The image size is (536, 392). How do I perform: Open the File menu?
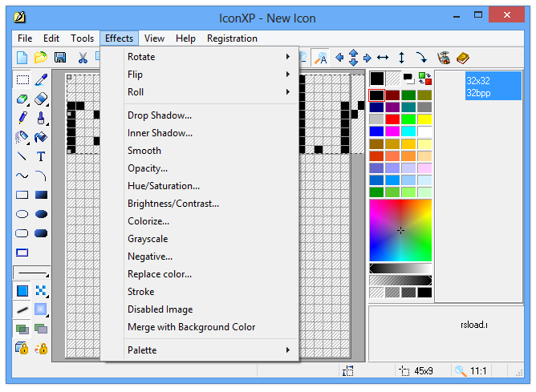(25, 38)
